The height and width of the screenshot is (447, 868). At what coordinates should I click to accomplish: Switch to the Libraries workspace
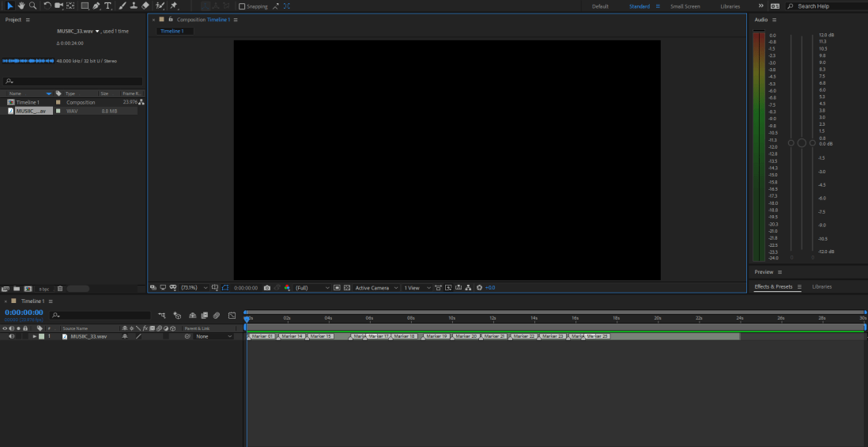[730, 6]
